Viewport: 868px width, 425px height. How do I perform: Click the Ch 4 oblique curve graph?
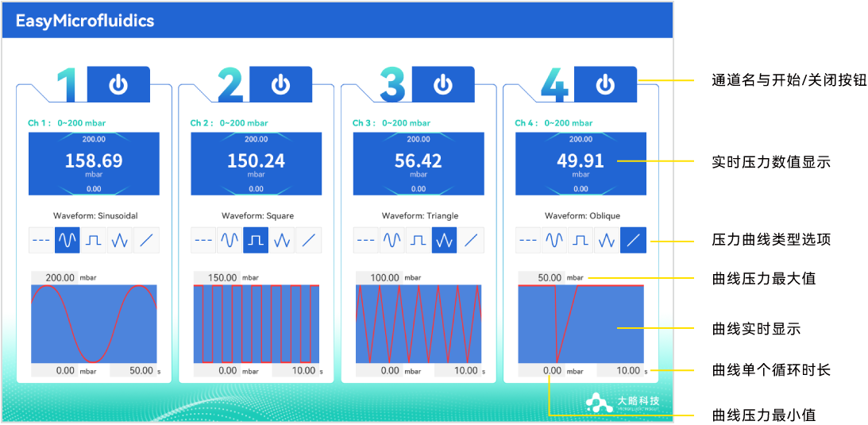coord(581,324)
